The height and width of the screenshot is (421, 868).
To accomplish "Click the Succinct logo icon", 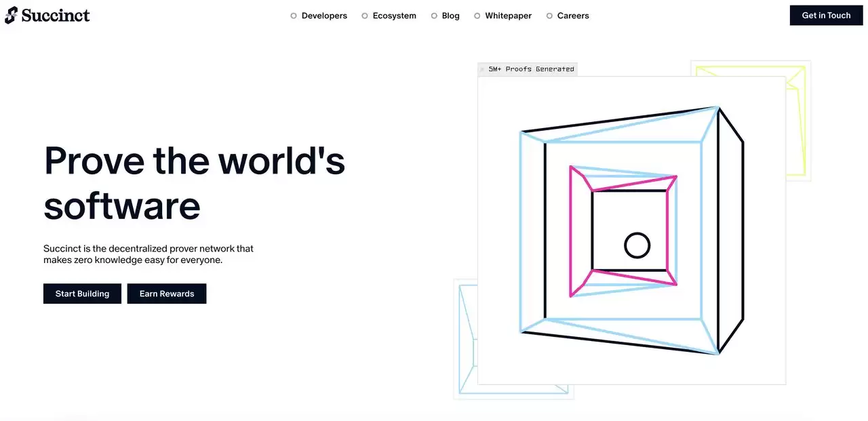I will (x=12, y=15).
